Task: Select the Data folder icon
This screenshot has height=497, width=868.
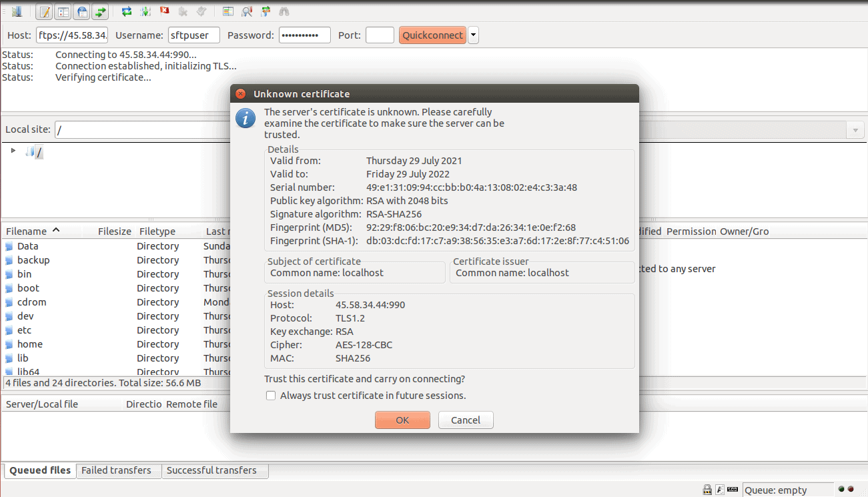Action: [x=9, y=246]
